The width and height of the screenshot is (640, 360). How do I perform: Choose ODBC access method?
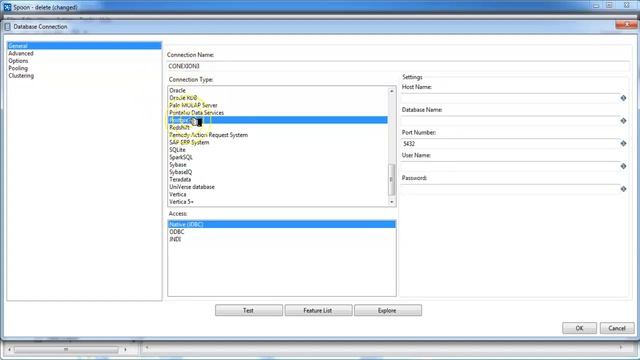177,232
